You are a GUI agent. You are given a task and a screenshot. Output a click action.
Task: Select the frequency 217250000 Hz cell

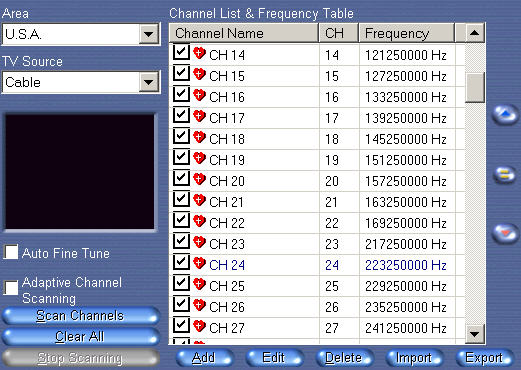[x=406, y=244]
